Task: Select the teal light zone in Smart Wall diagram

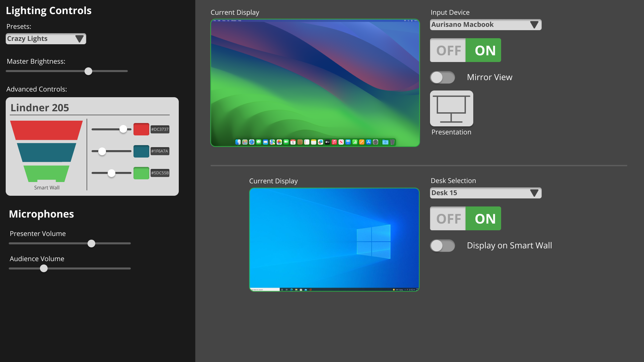Action: (x=46, y=153)
